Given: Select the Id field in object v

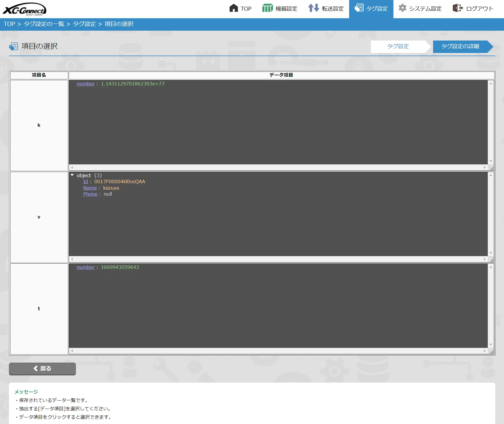Looking at the screenshot, I should [85, 181].
